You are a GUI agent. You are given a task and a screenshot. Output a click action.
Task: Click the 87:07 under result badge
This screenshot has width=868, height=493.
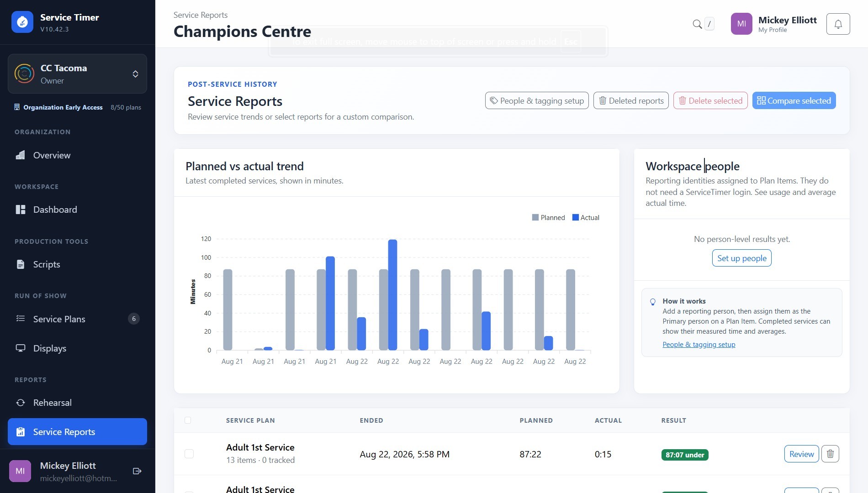(x=685, y=455)
